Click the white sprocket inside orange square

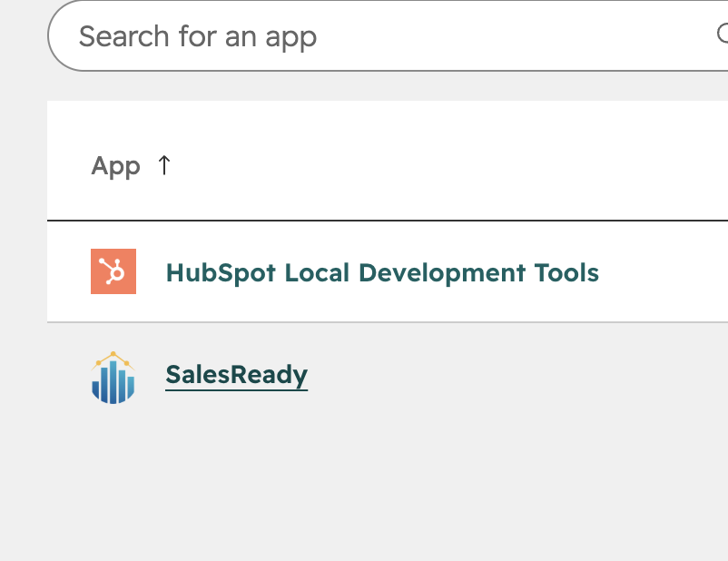pyautogui.click(x=113, y=271)
